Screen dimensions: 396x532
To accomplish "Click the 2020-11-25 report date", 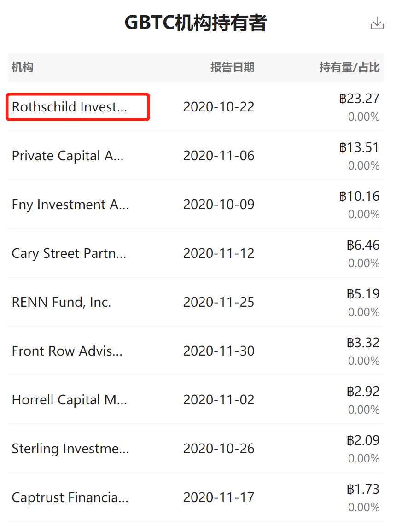I will (219, 302).
